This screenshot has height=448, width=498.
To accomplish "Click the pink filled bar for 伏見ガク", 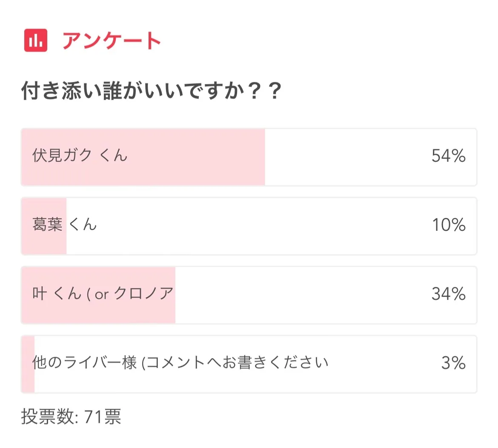I will click(x=143, y=157).
